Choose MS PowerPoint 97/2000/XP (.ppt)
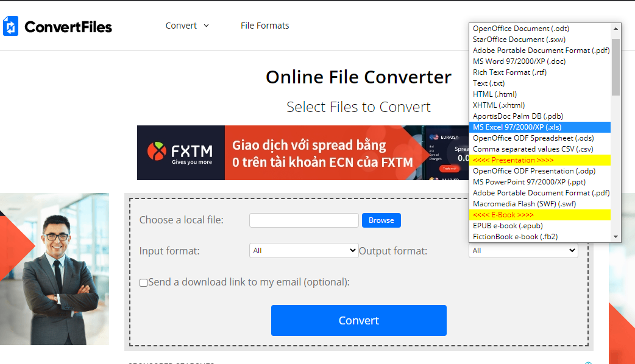Image resolution: width=635 pixels, height=364 pixels. coord(540,181)
